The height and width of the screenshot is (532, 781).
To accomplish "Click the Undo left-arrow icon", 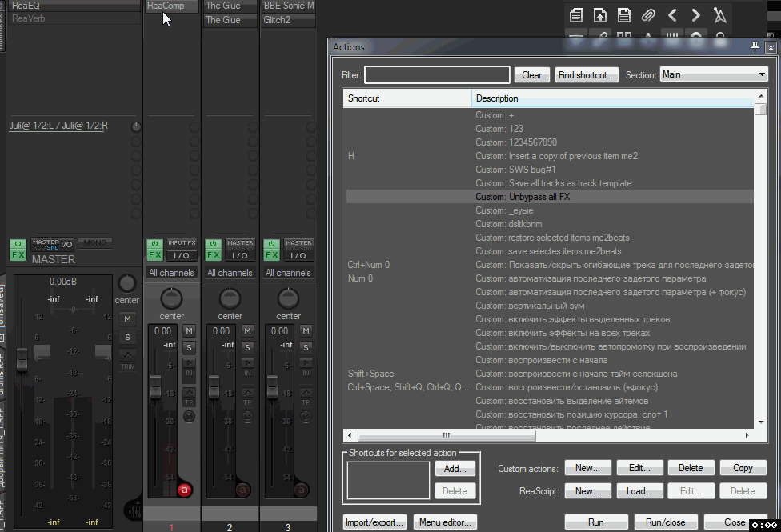I will (672, 15).
